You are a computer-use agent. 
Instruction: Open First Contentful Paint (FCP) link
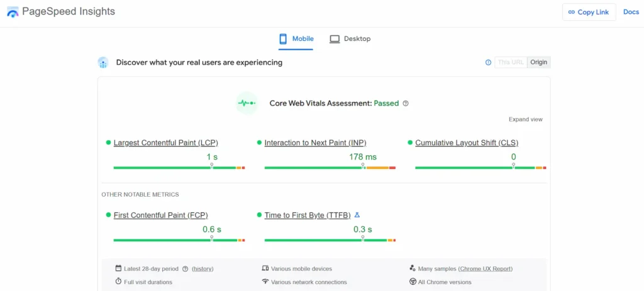pyautogui.click(x=160, y=215)
